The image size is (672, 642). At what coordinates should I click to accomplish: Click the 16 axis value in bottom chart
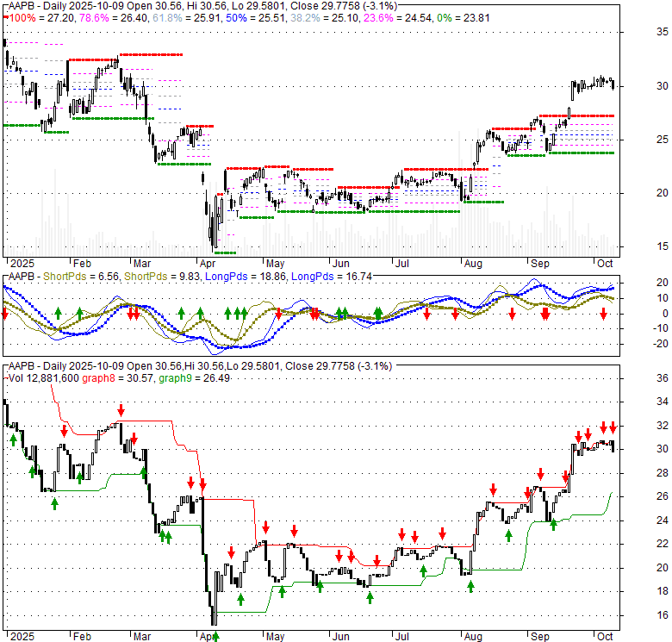coord(663,615)
